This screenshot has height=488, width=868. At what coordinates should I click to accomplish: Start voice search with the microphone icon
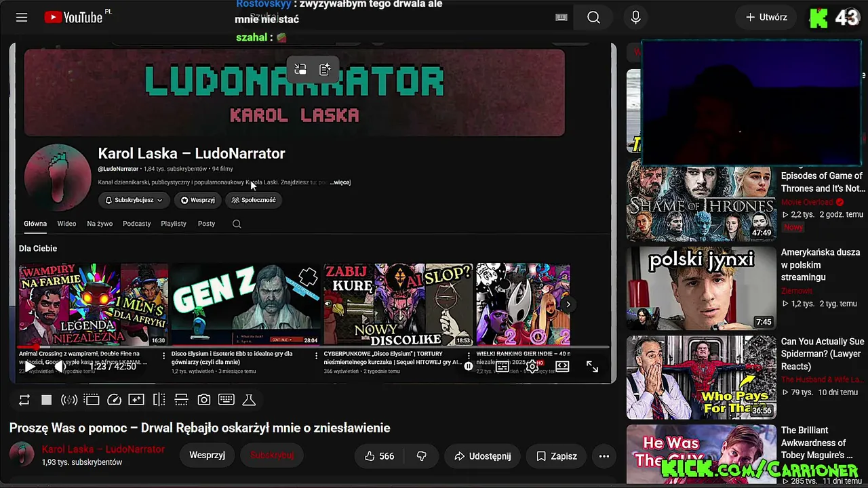pyautogui.click(x=635, y=18)
